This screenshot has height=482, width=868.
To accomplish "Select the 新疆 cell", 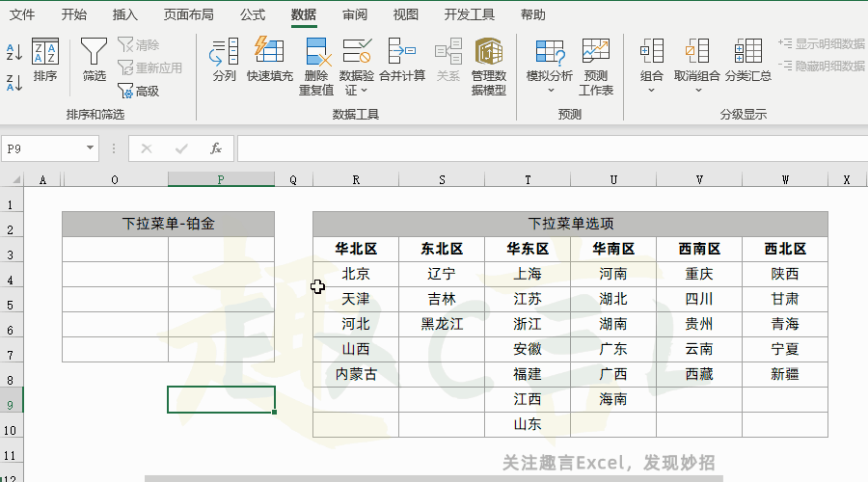I will pyautogui.click(x=785, y=374).
